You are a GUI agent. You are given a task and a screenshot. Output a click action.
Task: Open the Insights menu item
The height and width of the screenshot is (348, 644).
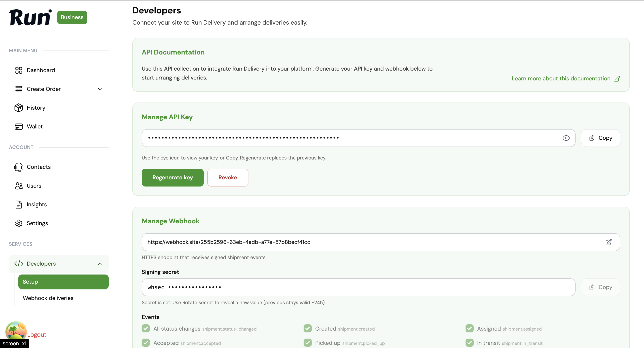pyautogui.click(x=59, y=204)
